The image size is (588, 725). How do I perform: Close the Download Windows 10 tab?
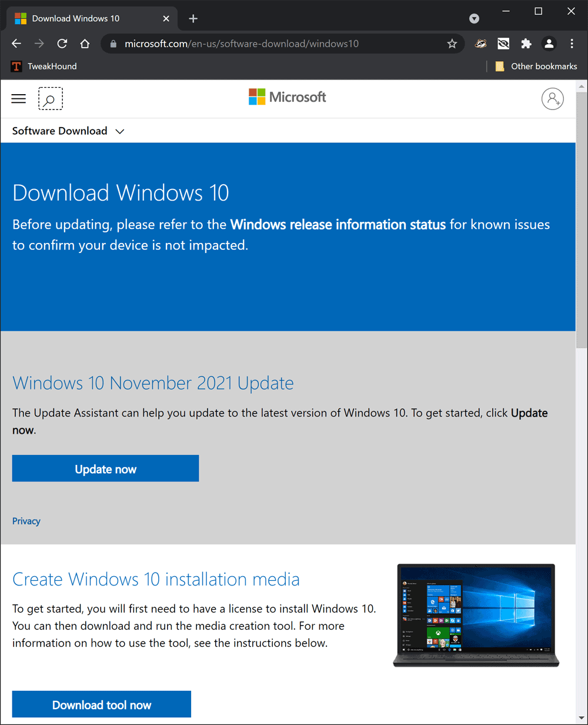[166, 18]
